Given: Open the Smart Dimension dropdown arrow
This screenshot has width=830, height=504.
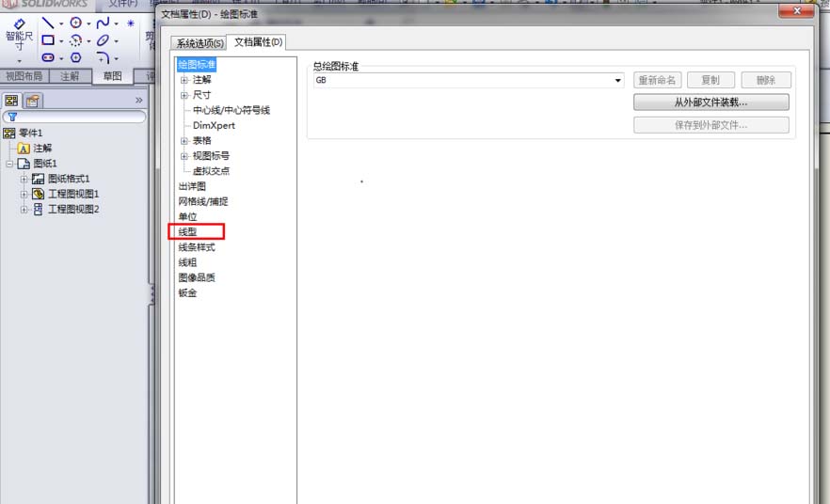Looking at the screenshot, I should pos(19,61).
